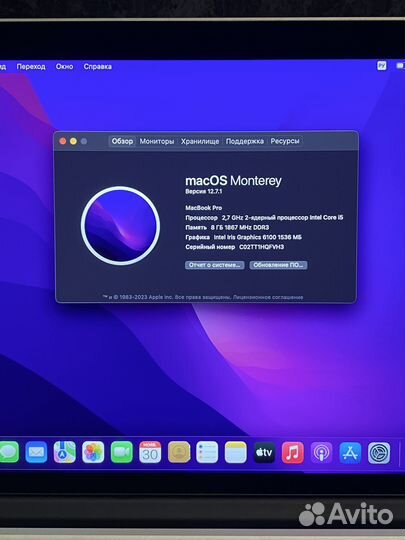Click the macOS Monterey title text
Screen dimensions: 405x540
[x=233, y=181]
